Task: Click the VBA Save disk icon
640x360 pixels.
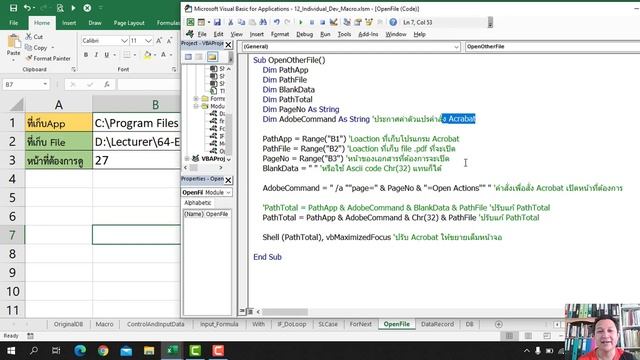Action: pos(217,22)
